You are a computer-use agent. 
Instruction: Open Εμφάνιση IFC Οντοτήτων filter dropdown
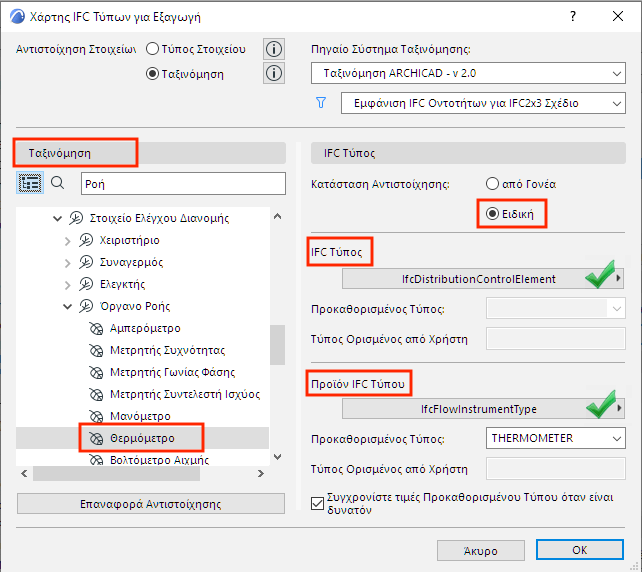483,103
